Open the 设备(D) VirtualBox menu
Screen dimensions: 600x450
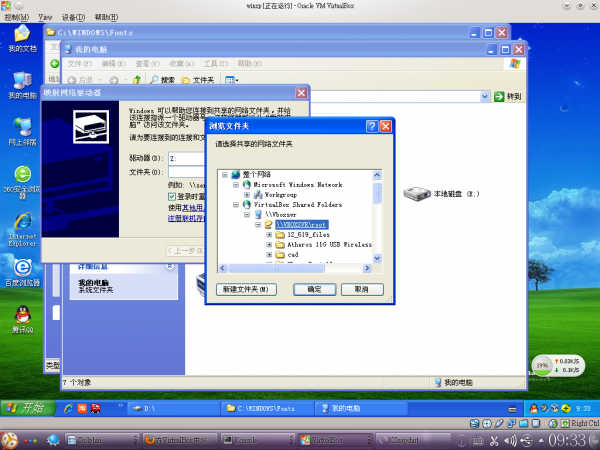[73, 17]
